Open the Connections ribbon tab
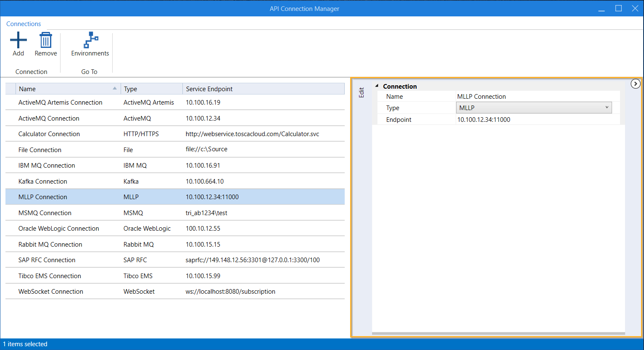Screen dimensions: 644x350 click(x=24, y=24)
